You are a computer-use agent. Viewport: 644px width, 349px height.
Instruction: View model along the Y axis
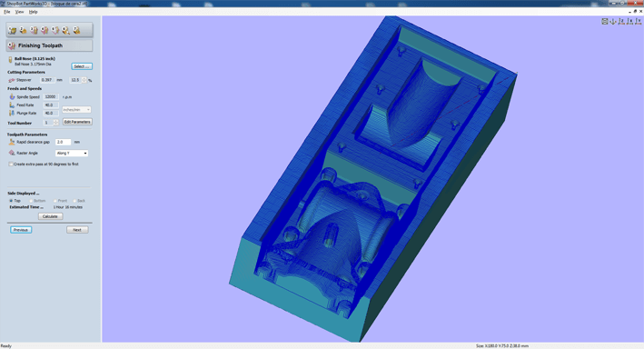click(x=639, y=22)
